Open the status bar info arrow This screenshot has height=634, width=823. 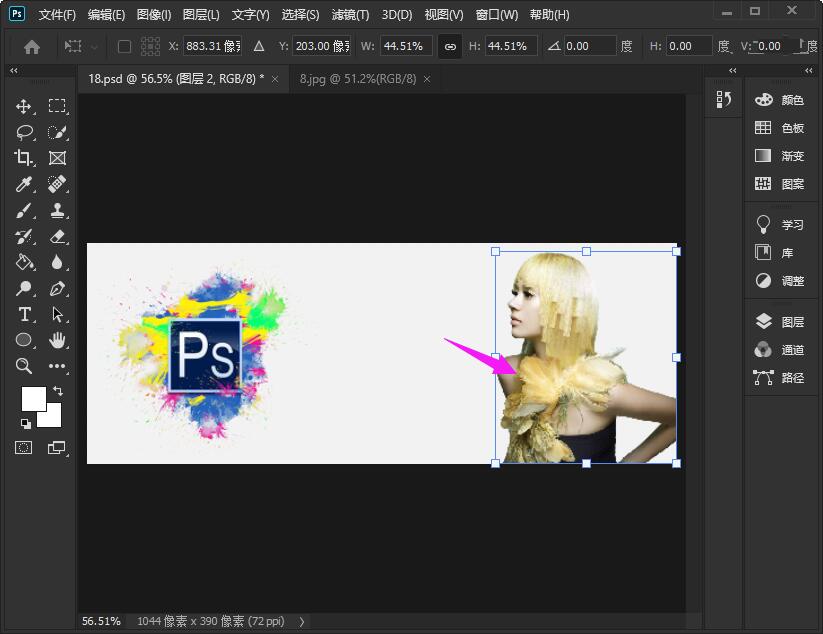[x=303, y=621]
